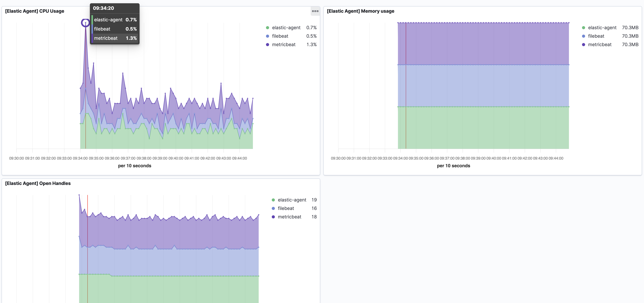
Task: Click 09:40:00 tick label on Memory usage axis
Action: (494, 158)
